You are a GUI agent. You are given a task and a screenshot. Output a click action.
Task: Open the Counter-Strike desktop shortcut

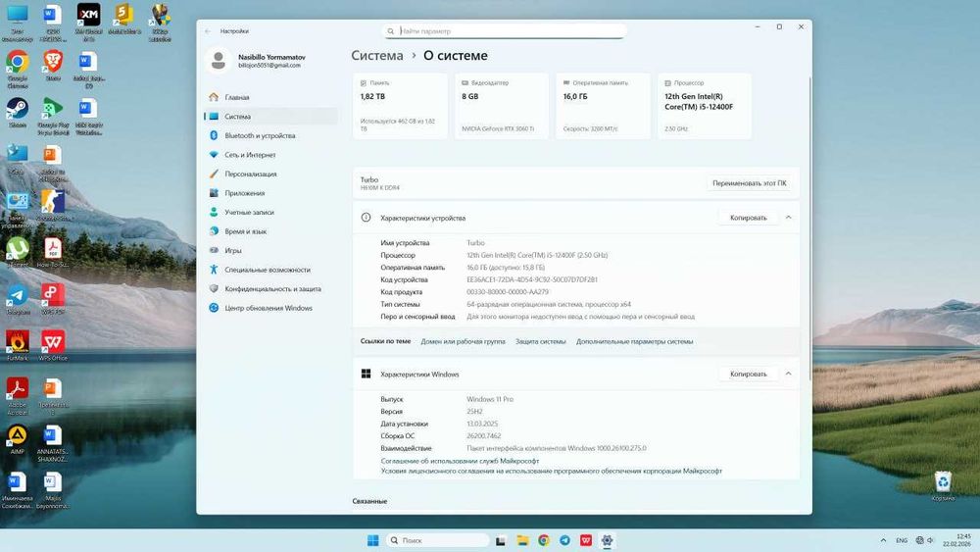point(53,206)
